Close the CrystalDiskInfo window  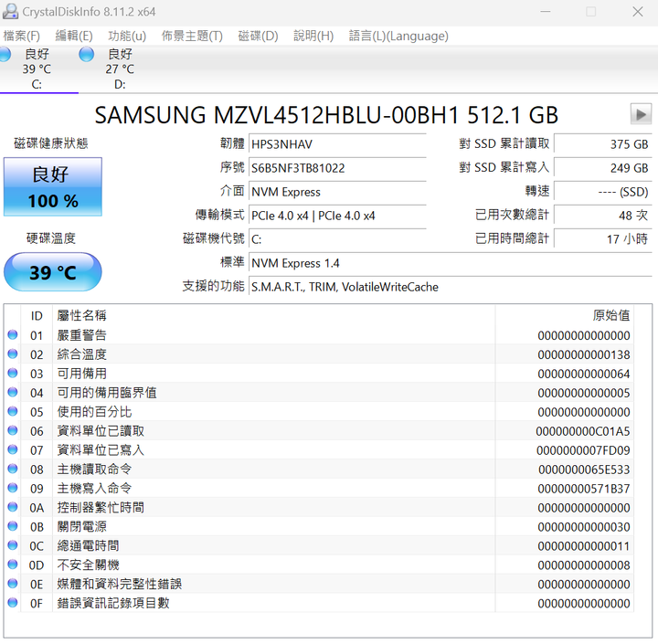point(638,12)
